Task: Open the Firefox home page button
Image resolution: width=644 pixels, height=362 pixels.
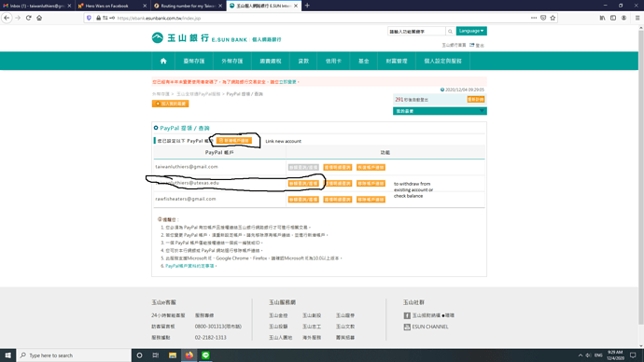Action: [39, 18]
